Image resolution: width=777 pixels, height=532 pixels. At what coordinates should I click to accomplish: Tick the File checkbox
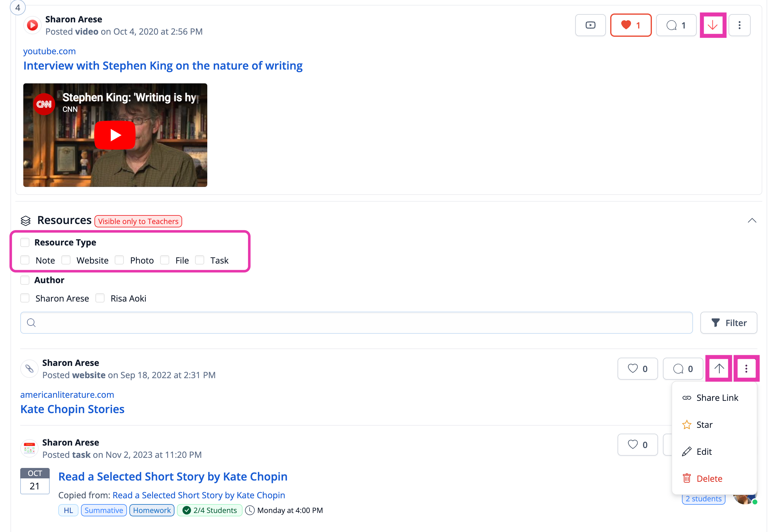coord(164,260)
